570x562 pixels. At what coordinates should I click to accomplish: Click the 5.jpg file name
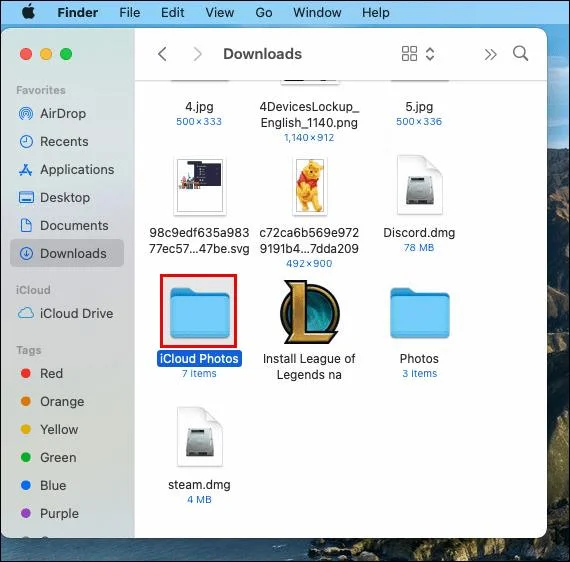tap(419, 107)
